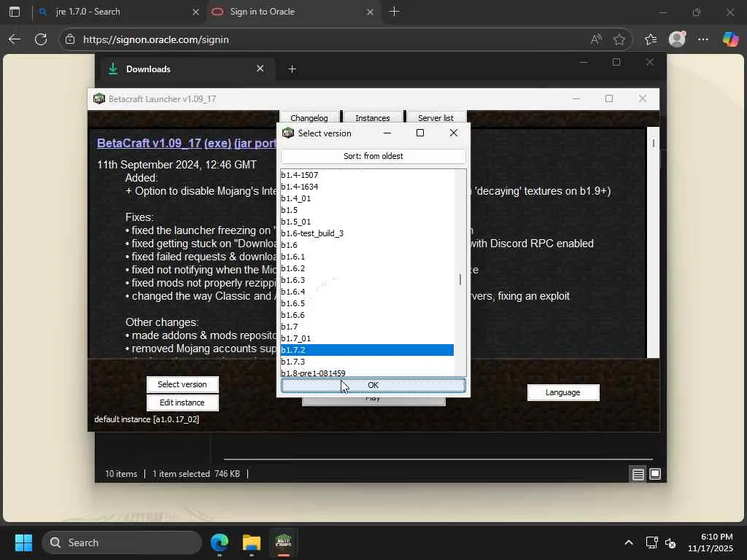Select version b1.6.2
747x560 pixels.
tap(367, 268)
